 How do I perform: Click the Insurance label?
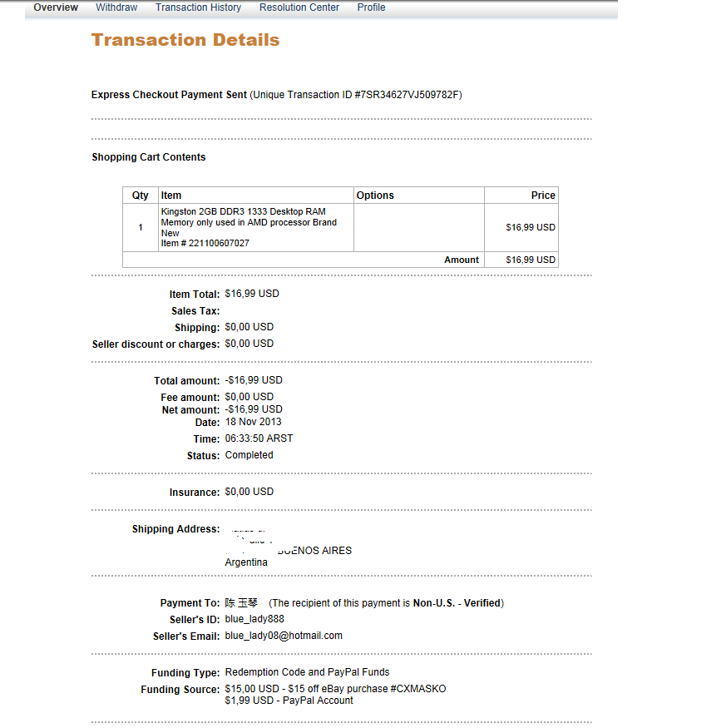[x=195, y=493]
